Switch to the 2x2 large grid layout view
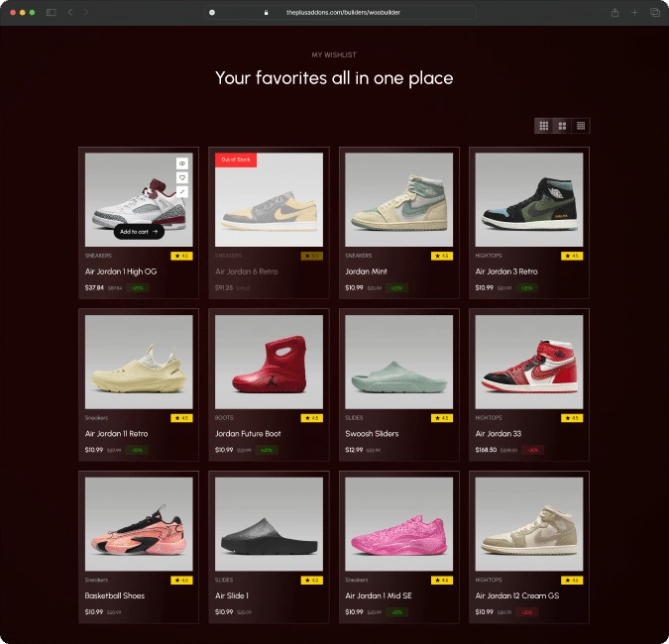This screenshot has height=644, width=669. [562, 126]
